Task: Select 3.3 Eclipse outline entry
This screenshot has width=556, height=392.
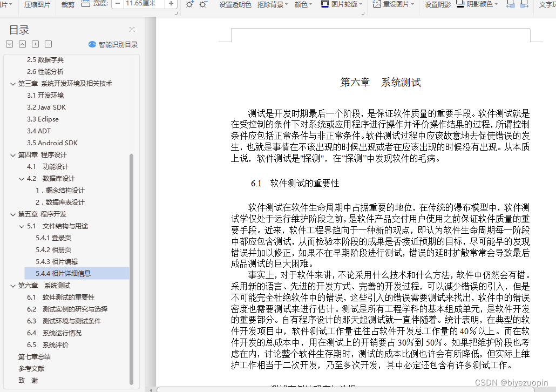Action: pos(43,119)
